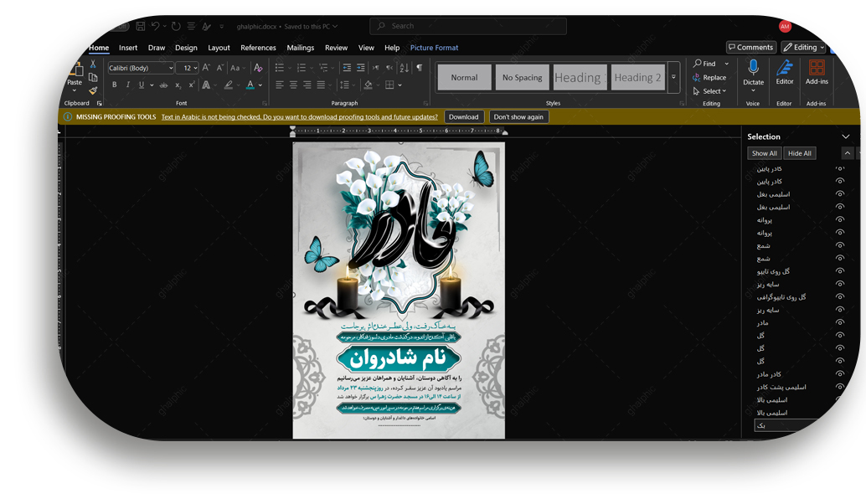Open the font color red A swatch
Viewport: 866px width, 504px height.
(250, 85)
